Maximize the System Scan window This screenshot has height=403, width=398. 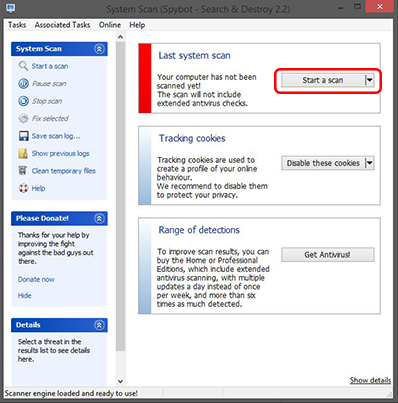(x=357, y=7)
